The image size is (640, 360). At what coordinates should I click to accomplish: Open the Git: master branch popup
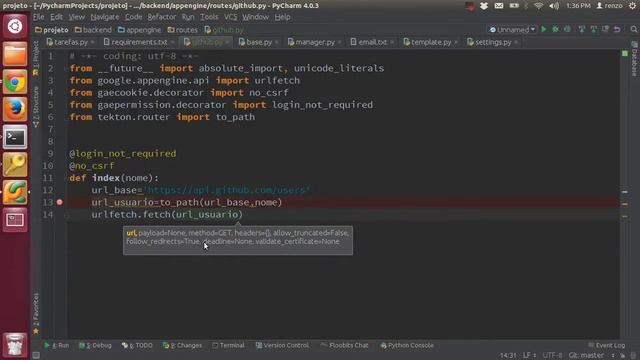pos(586,356)
